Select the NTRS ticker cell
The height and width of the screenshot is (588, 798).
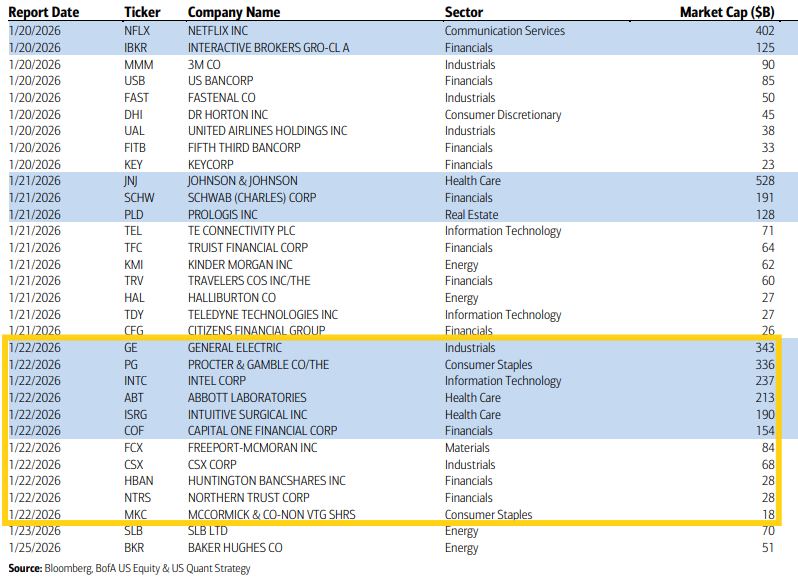tap(137, 498)
